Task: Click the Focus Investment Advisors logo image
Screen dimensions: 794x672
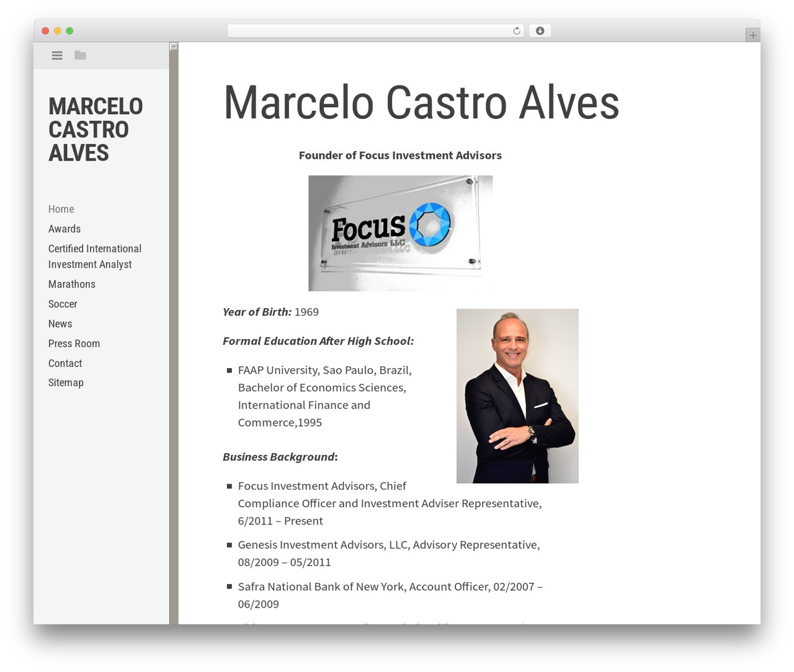Action: click(400, 233)
